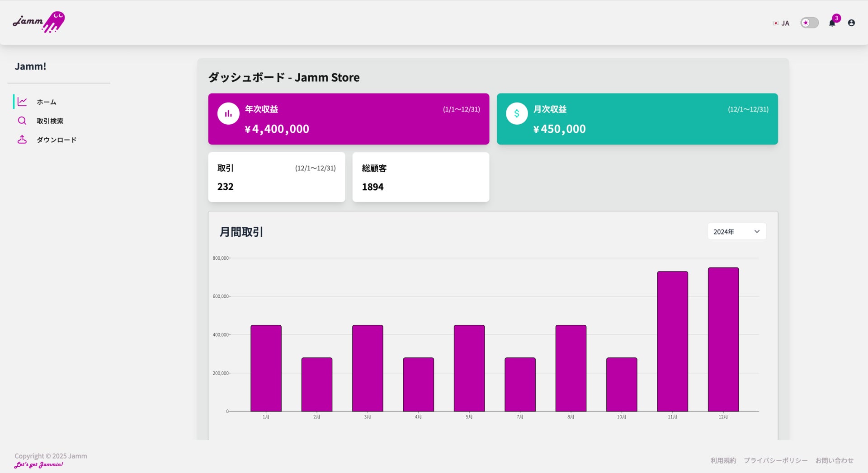This screenshot has width=868, height=473.
Task: Open the お問い合わせ footer link
Action: (835, 460)
